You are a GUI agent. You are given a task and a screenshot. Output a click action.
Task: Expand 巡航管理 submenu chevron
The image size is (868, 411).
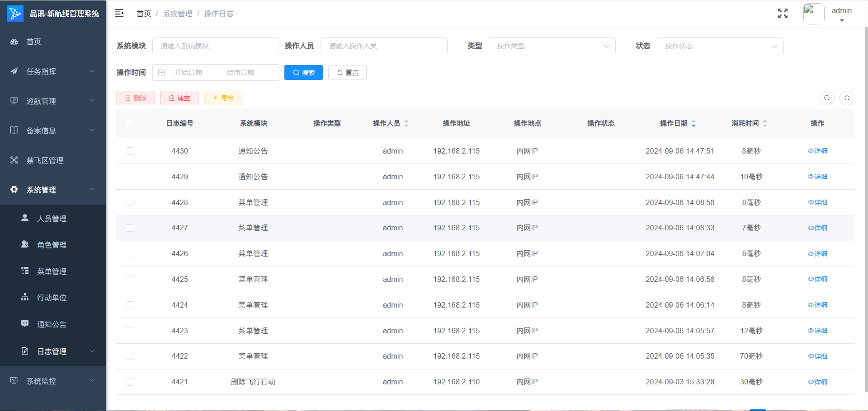(92, 100)
